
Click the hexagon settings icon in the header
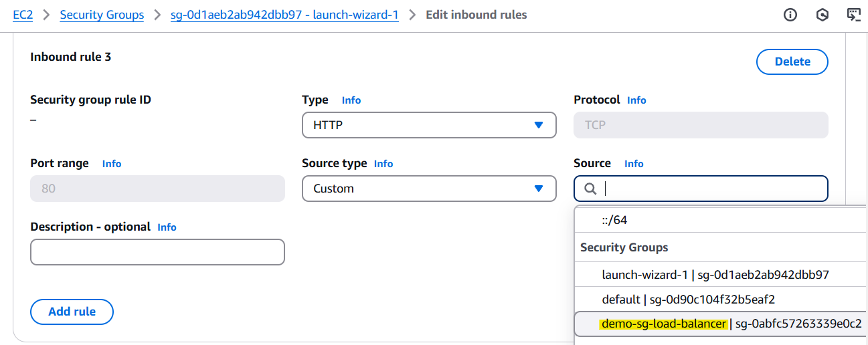click(822, 15)
